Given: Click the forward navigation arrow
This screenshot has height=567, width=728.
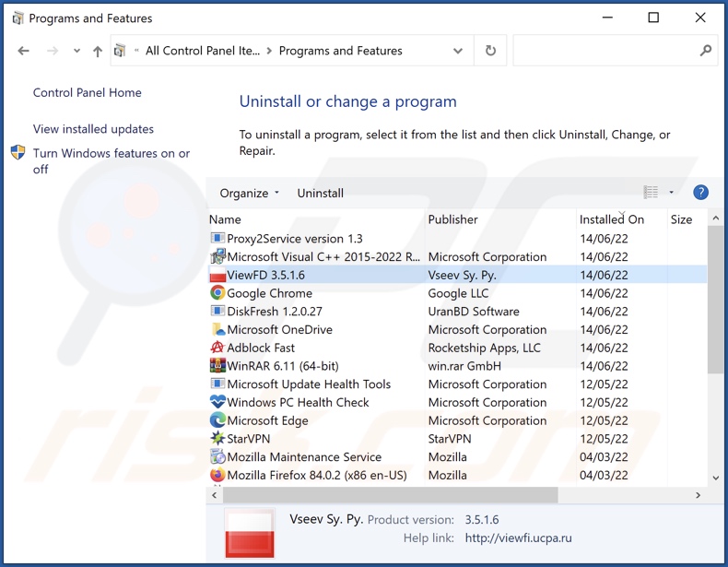Looking at the screenshot, I should 53,51.
